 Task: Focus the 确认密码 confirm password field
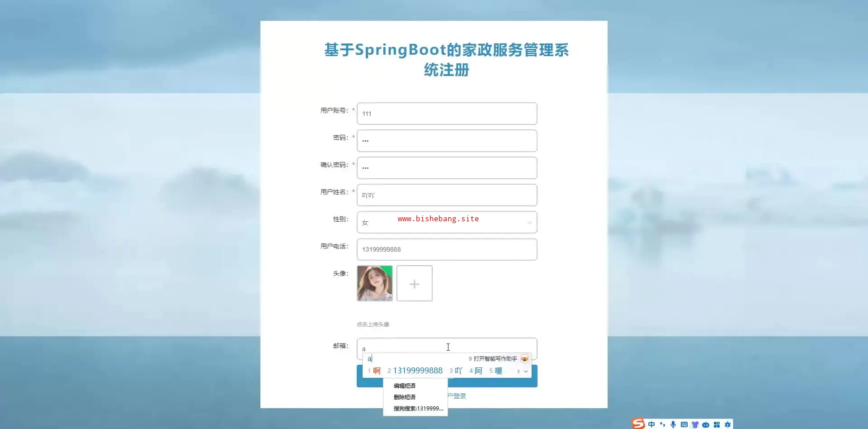[x=447, y=168]
